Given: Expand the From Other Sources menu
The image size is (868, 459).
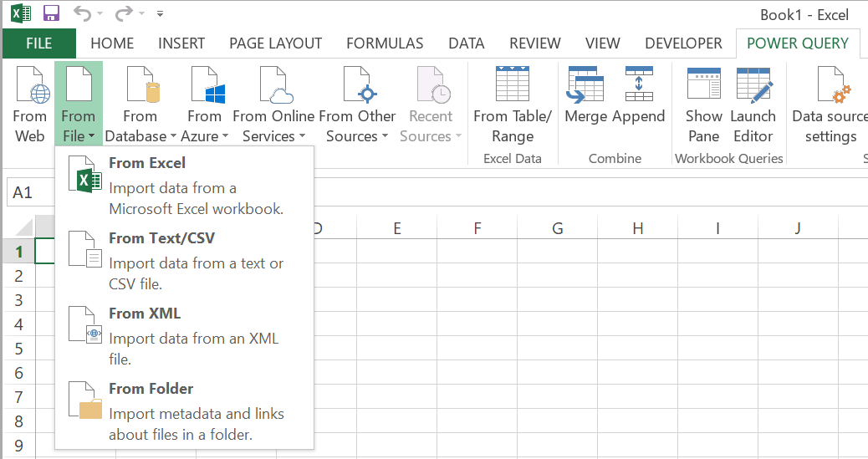Looking at the screenshot, I should coord(357,105).
